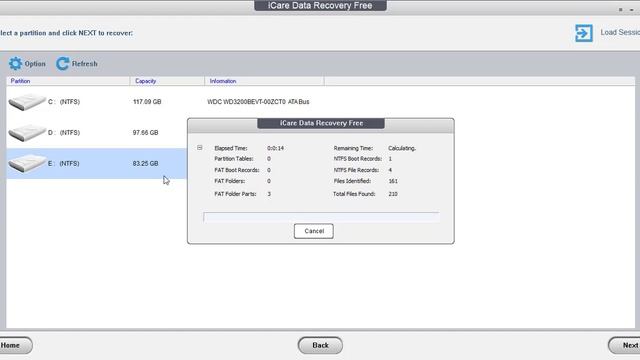This screenshot has height=360, width=640.
Task: Click the Elapsed Time value 0:0:14
Action: click(x=276, y=148)
